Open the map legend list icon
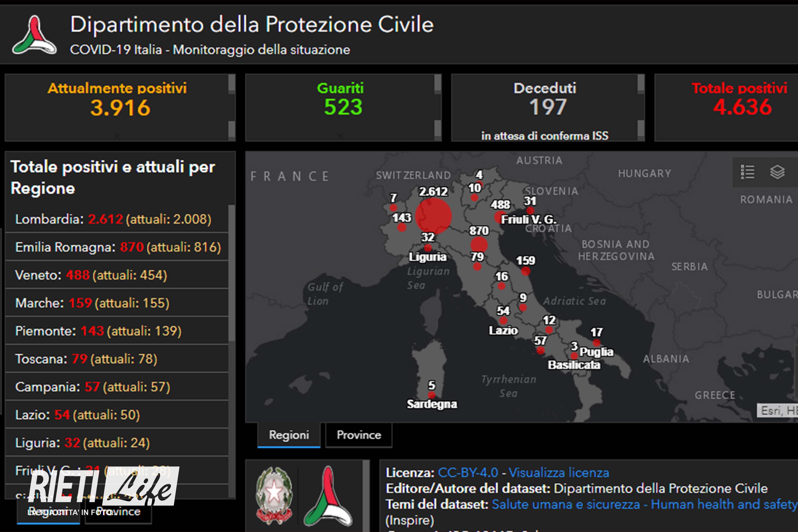The image size is (798, 532). (748, 172)
